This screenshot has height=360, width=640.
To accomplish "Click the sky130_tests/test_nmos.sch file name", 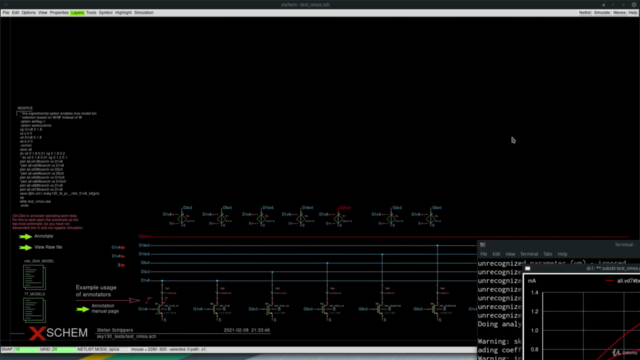I will click(x=126, y=336).
